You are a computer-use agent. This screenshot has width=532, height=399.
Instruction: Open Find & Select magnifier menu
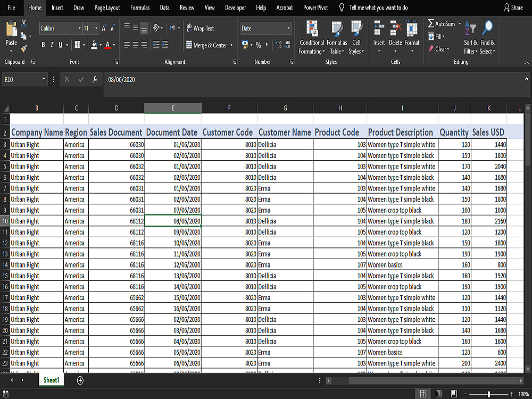pyautogui.click(x=487, y=37)
